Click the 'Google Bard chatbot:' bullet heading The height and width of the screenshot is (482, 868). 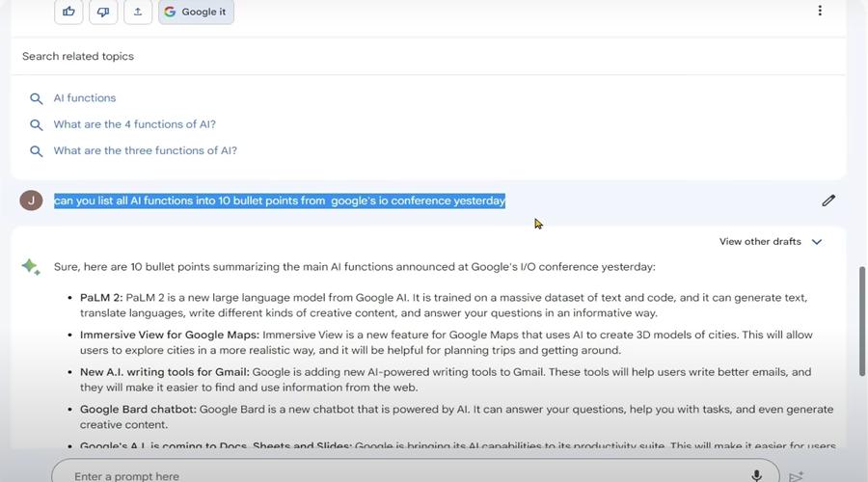coord(138,410)
